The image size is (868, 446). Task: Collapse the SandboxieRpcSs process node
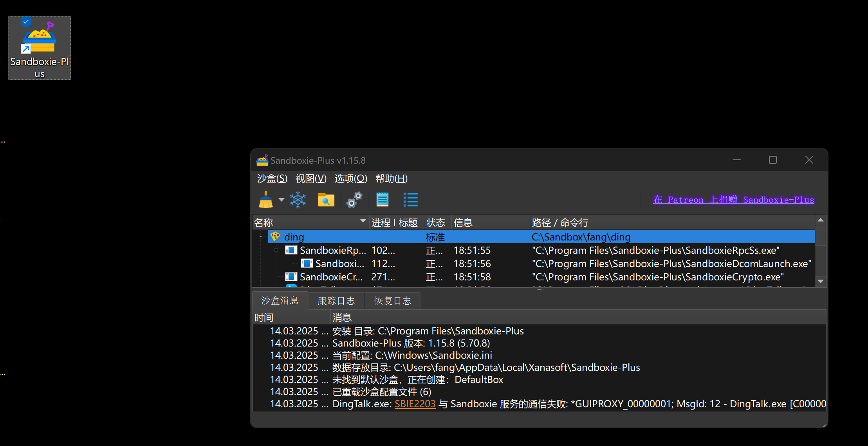(x=276, y=250)
